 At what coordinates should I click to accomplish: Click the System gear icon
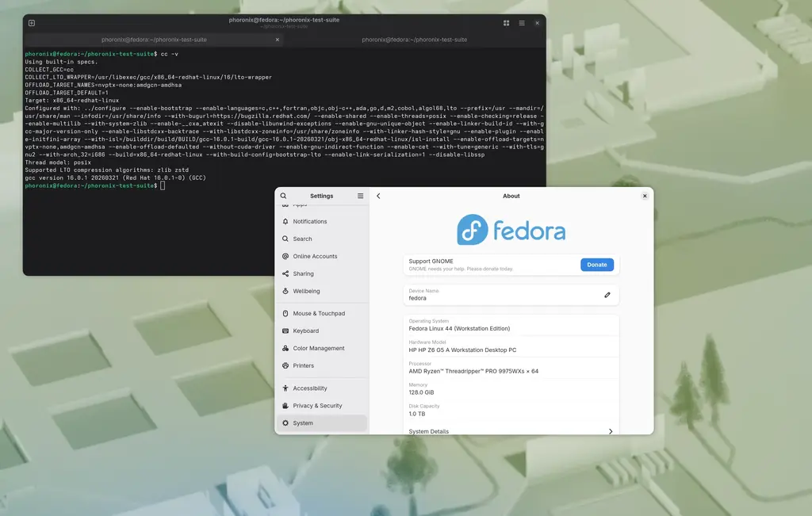coord(285,422)
